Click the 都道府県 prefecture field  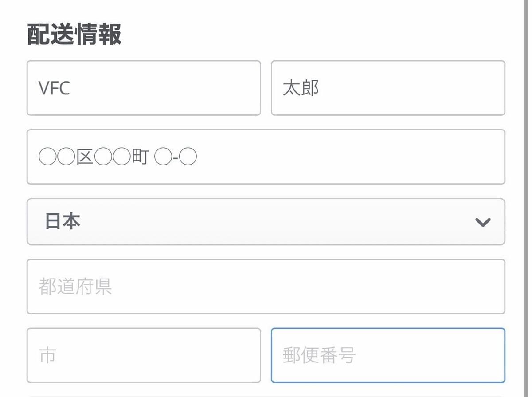coord(266,287)
